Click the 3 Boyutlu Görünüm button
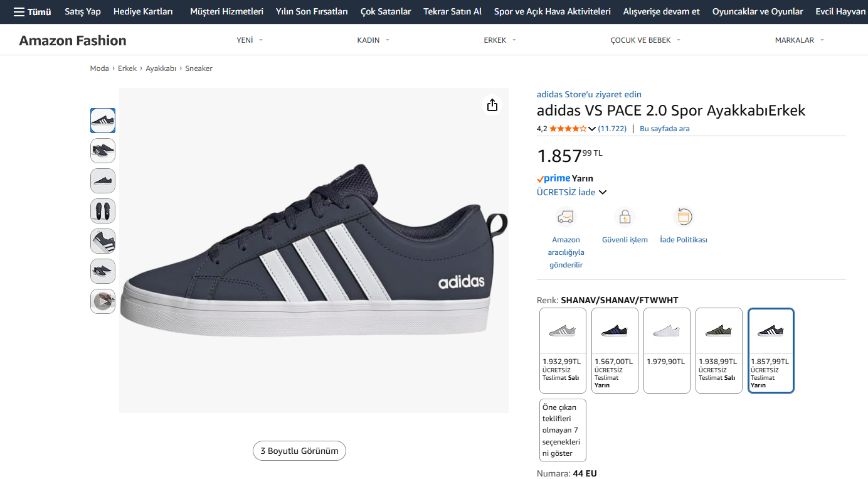868x479 pixels. (299, 451)
